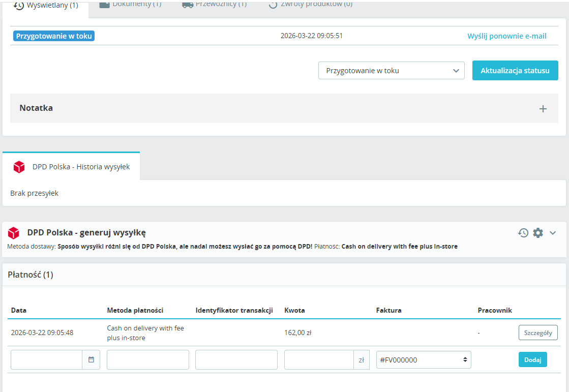Open the Przewoźnicy (1) tab
Viewport: 569px width, 392px height.
pyautogui.click(x=214, y=5)
